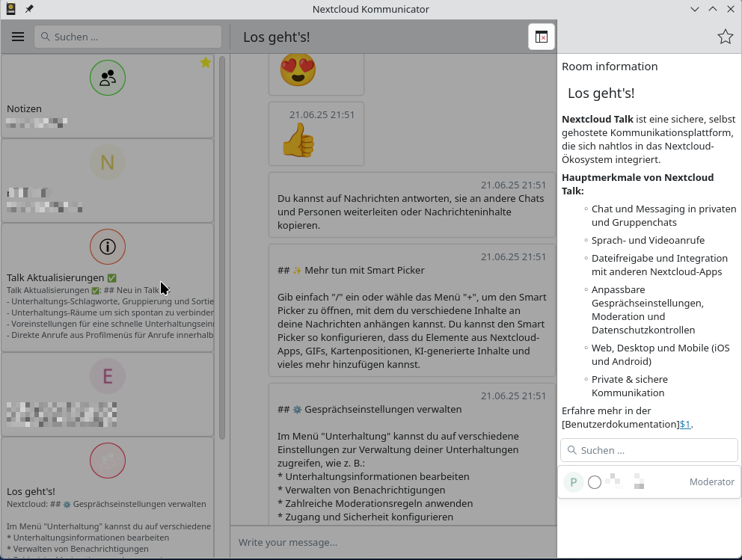Image resolution: width=742 pixels, height=560 pixels.
Task: Click the application icon in the title bar
Action: 10,9
